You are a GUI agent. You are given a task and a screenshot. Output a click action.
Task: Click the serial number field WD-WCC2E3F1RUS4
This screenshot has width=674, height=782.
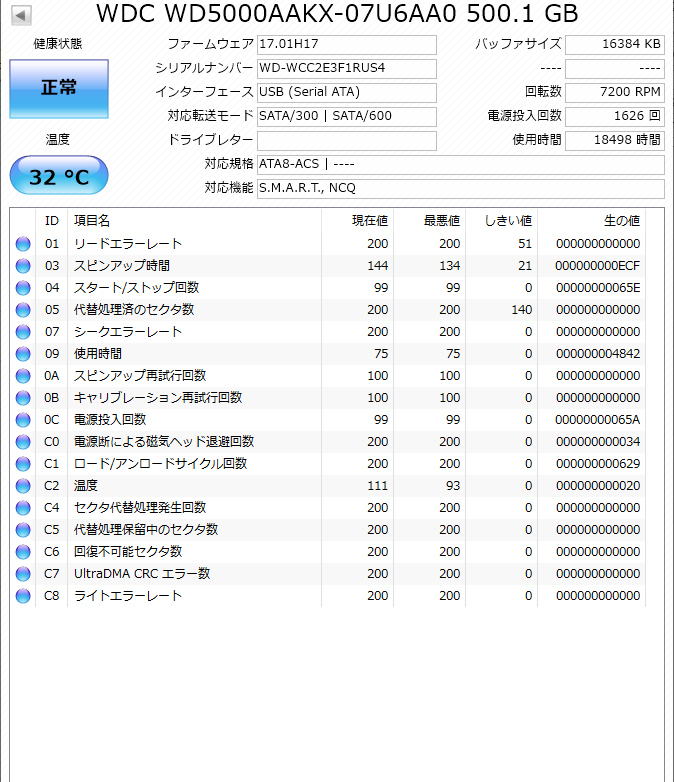(x=347, y=68)
